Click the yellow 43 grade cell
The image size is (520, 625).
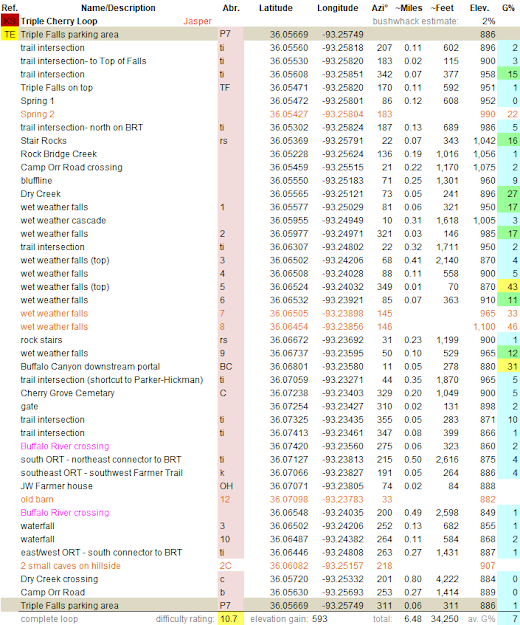point(507,287)
